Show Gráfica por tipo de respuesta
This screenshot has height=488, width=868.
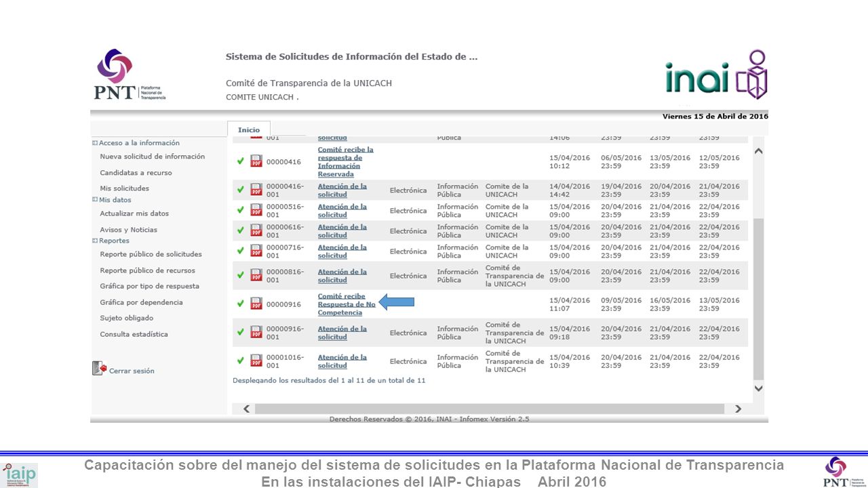[150, 286]
